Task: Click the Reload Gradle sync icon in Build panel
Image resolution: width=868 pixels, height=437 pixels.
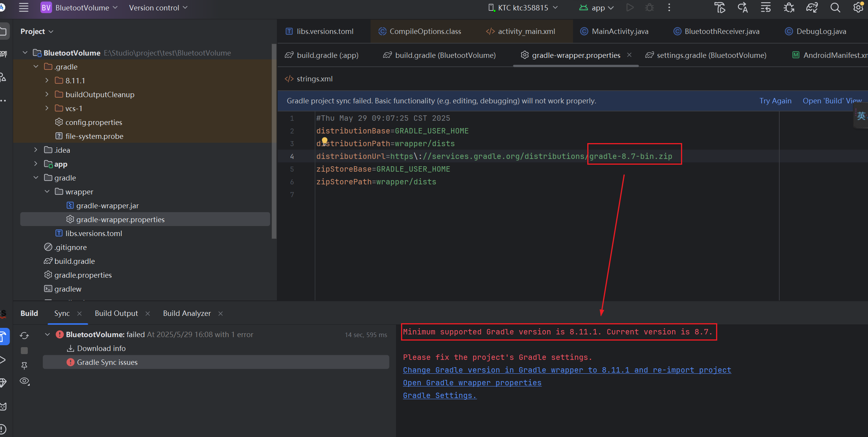Action: click(24, 336)
